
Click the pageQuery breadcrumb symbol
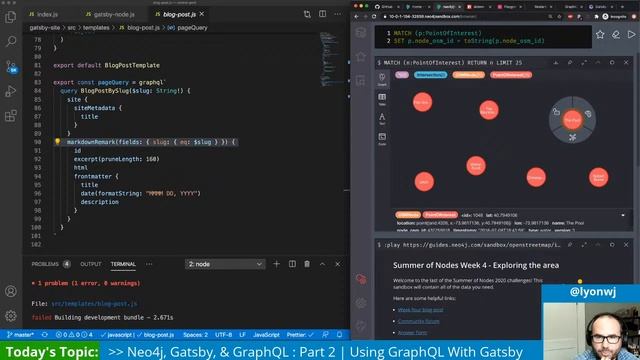(x=192, y=28)
